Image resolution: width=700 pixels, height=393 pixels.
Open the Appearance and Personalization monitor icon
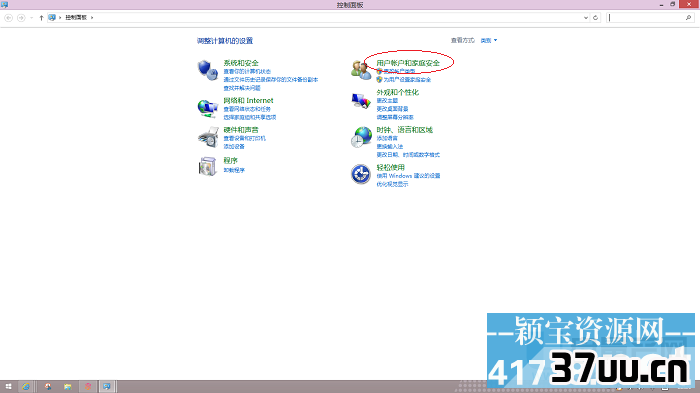[x=361, y=100]
